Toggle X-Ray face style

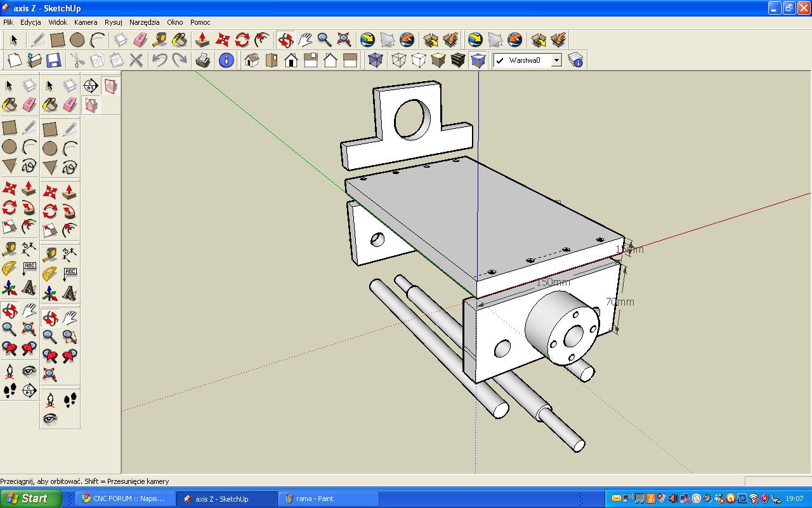[x=376, y=60]
